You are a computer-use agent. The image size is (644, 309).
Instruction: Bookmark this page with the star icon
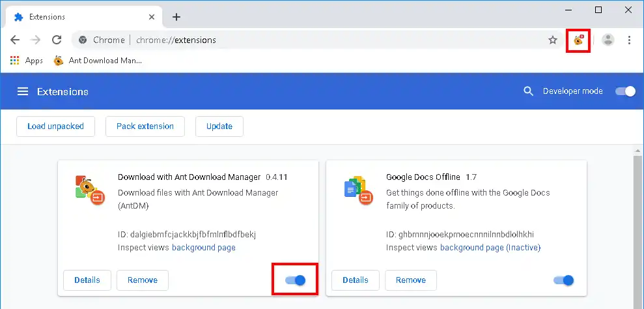coord(553,40)
